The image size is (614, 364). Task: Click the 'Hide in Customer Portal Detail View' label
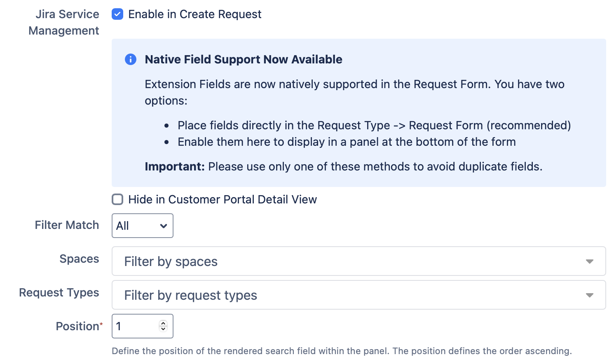[x=222, y=200]
